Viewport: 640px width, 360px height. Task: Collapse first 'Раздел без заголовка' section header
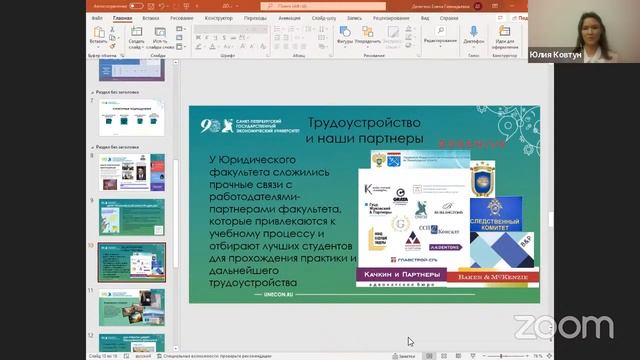tap(92, 93)
